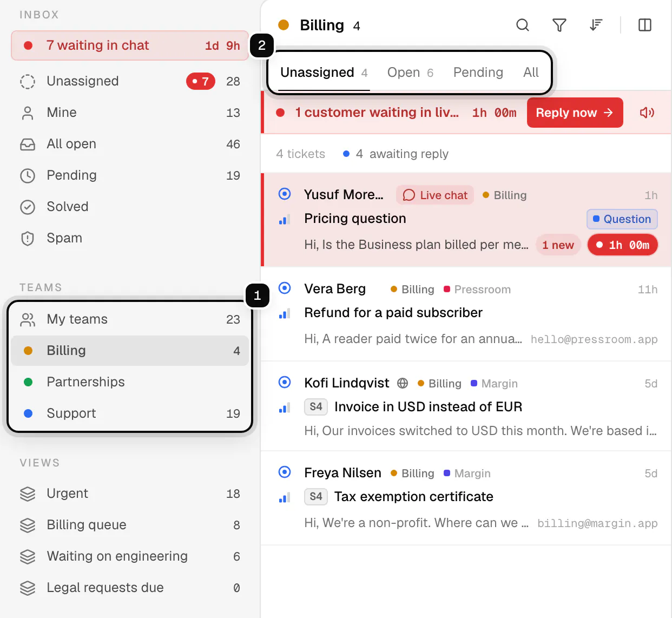Viewport: 672px width, 618px height.
Task: Click '1 customer waiting in liv…' alert text
Action: tap(377, 113)
